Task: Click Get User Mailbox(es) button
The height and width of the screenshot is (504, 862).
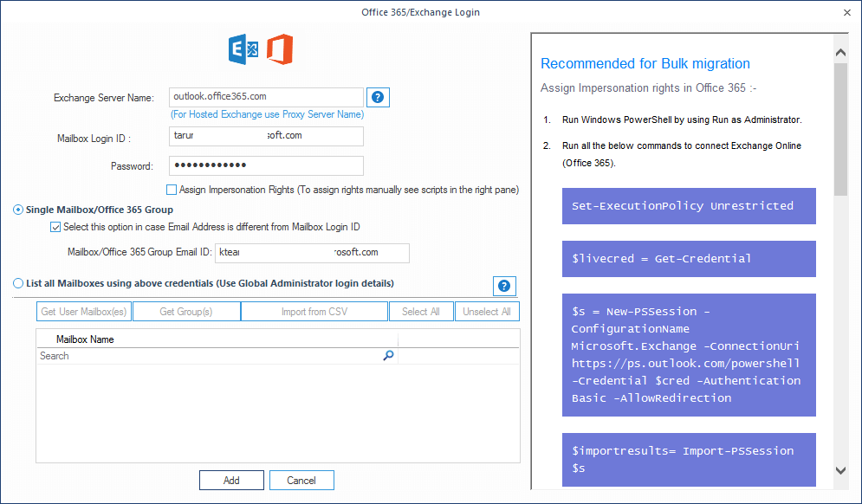Action: [x=83, y=312]
